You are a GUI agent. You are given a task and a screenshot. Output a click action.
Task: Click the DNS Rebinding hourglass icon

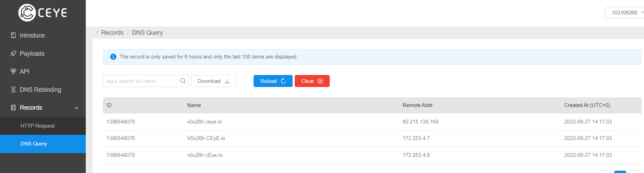click(x=13, y=89)
